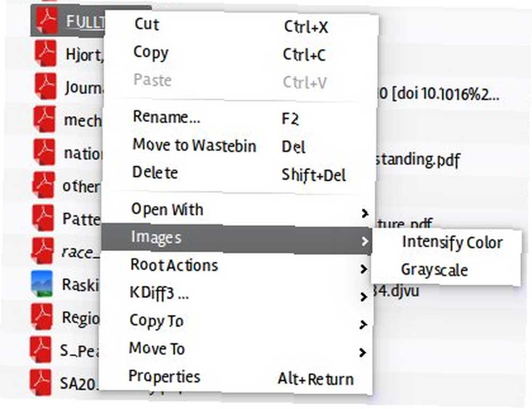
Task: Click the PDF icon of the Journ file
Action: (45, 86)
